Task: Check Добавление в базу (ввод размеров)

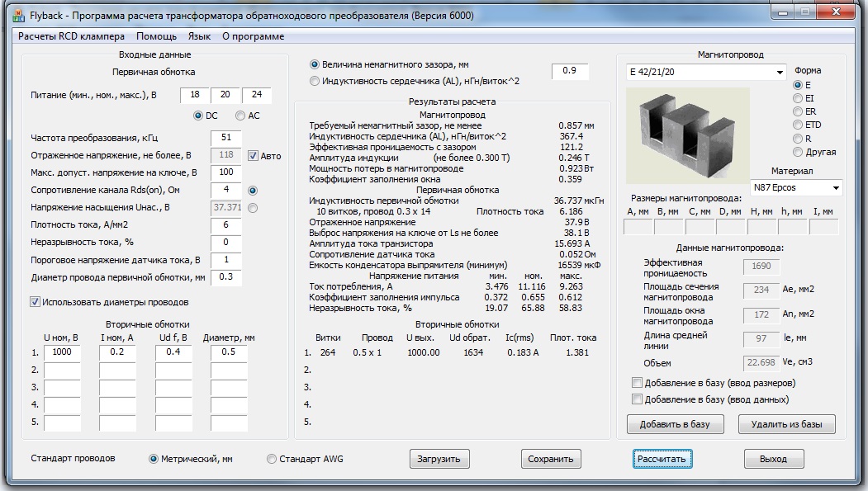Action: click(x=637, y=383)
